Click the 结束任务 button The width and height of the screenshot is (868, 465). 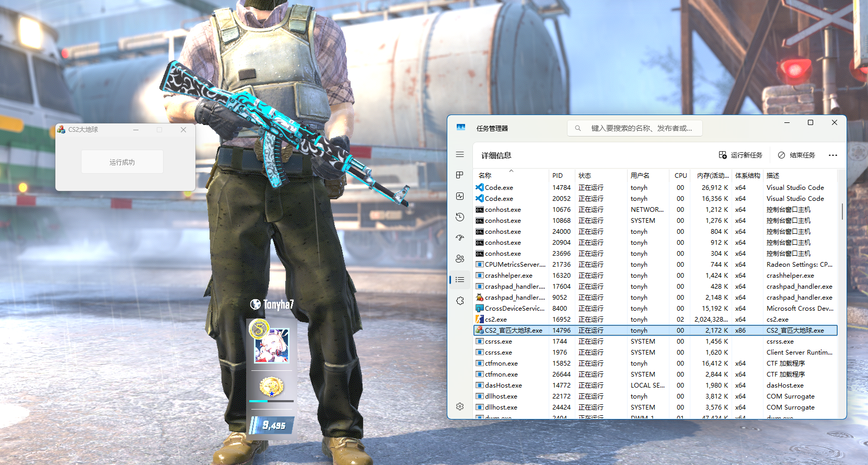coord(796,155)
